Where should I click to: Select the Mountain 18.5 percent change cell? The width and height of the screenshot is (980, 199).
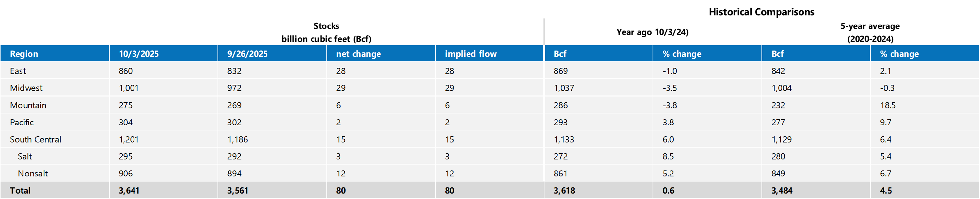pos(888,105)
